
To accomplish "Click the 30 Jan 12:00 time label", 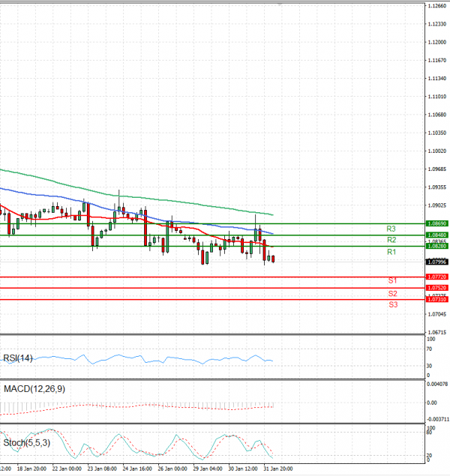I will pos(243,469).
